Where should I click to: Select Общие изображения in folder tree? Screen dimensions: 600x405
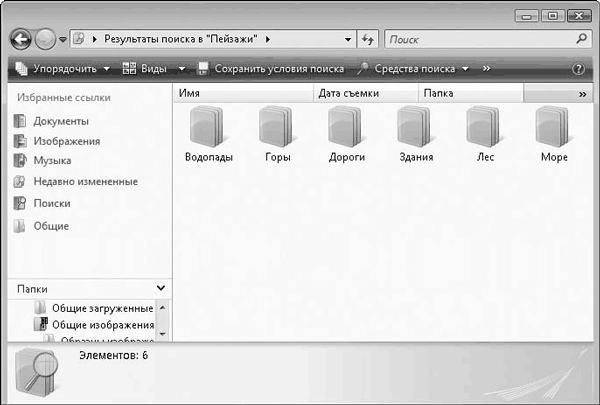[102, 325]
